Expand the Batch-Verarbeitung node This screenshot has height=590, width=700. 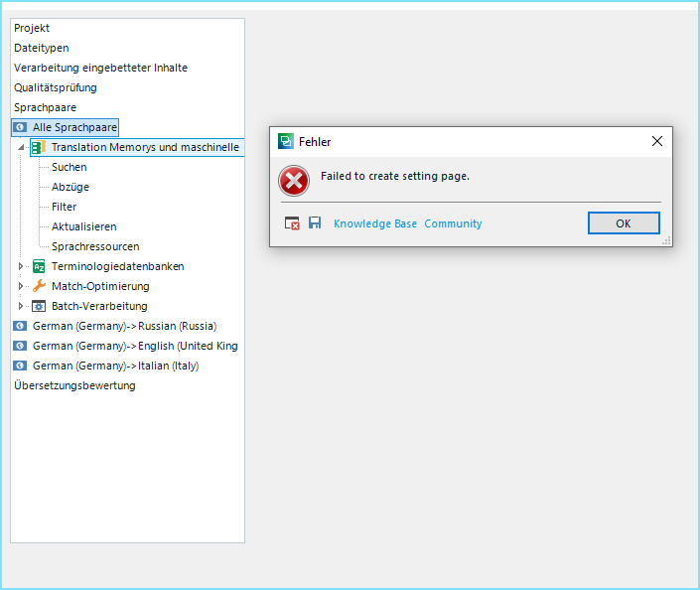pos(20,306)
